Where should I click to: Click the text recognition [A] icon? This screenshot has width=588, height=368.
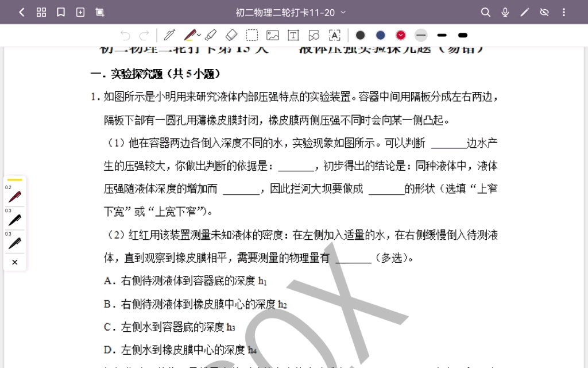click(334, 35)
